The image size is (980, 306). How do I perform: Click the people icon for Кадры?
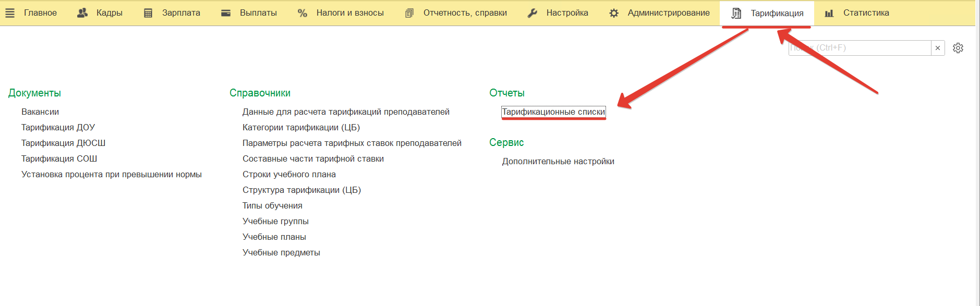82,13
